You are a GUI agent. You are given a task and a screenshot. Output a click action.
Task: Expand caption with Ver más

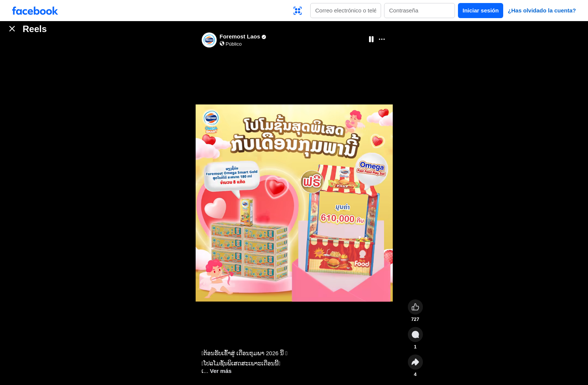(x=220, y=371)
